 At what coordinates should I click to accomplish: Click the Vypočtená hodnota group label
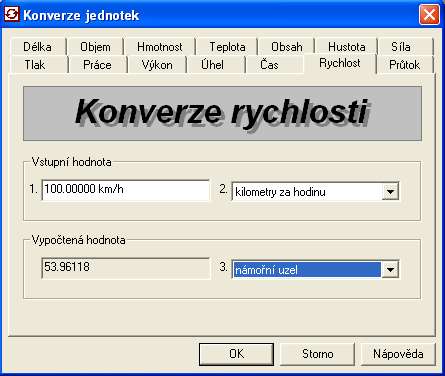click(x=79, y=240)
